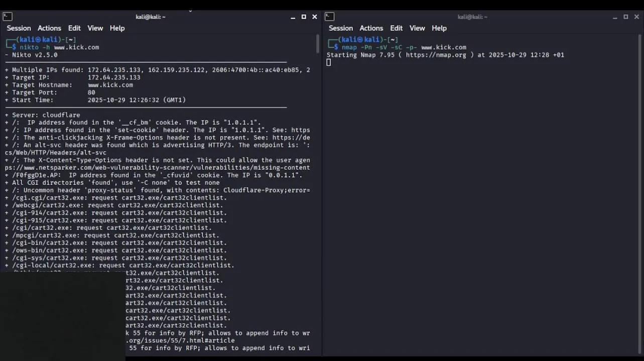
Task: Open Session menu in right terminal
Action: 341,28
